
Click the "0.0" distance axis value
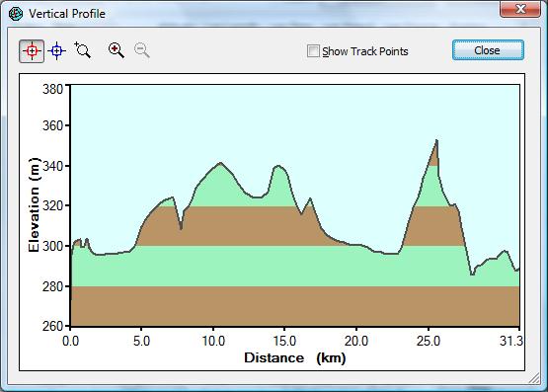[x=70, y=341]
